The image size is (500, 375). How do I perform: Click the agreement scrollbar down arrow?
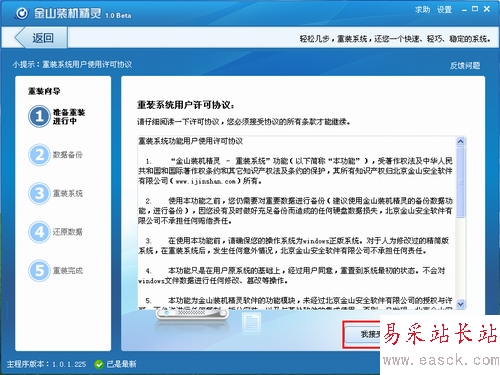pos(461,304)
